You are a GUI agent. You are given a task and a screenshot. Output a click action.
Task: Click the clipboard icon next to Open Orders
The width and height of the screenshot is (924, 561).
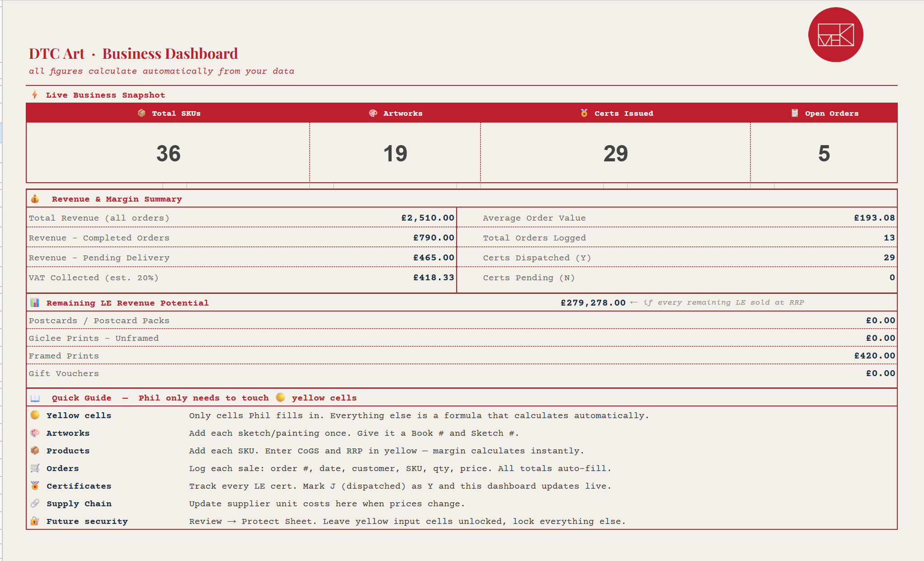(794, 113)
